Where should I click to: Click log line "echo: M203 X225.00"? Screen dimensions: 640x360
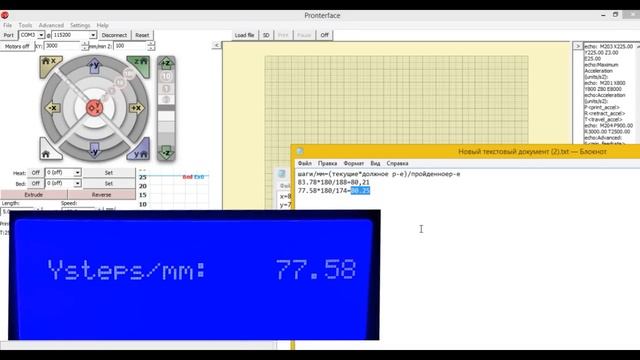(x=609, y=47)
